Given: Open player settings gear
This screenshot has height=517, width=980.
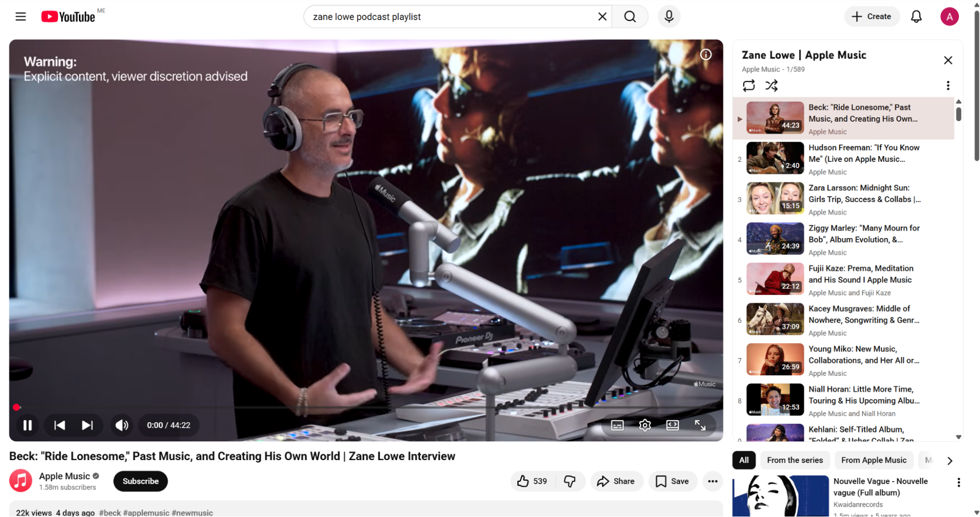Looking at the screenshot, I should 645,425.
